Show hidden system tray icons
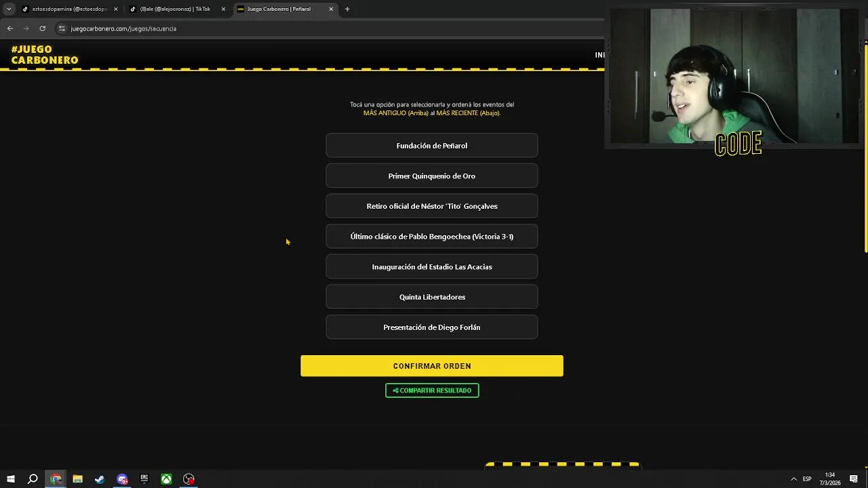This screenshot has height=488, width=868. (x=793, y=479)
